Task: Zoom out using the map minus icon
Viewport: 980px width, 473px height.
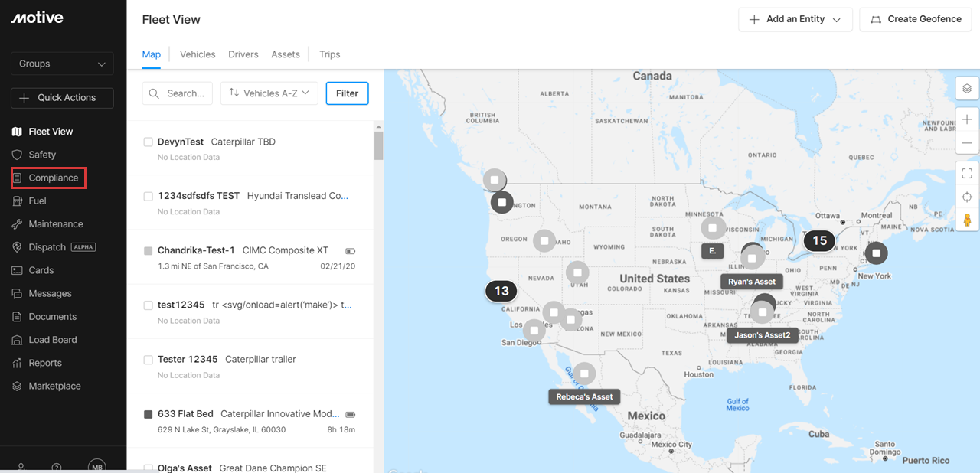Action: coord(967,143)
